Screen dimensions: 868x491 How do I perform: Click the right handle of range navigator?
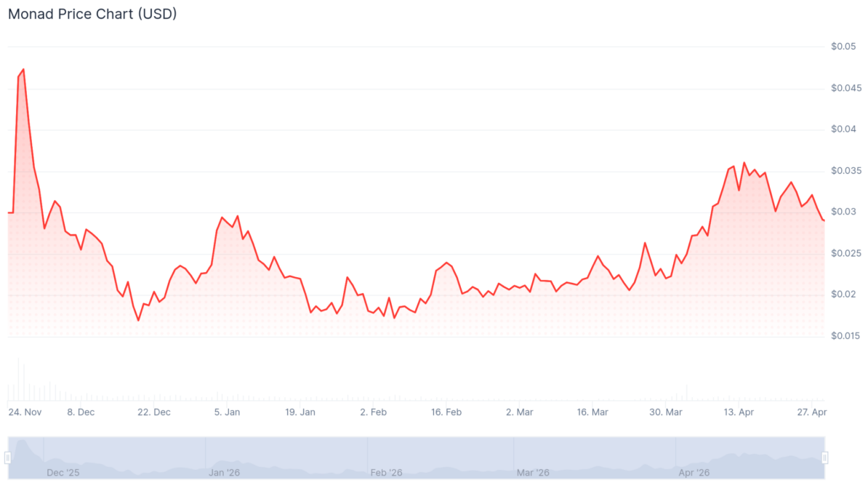825,458
